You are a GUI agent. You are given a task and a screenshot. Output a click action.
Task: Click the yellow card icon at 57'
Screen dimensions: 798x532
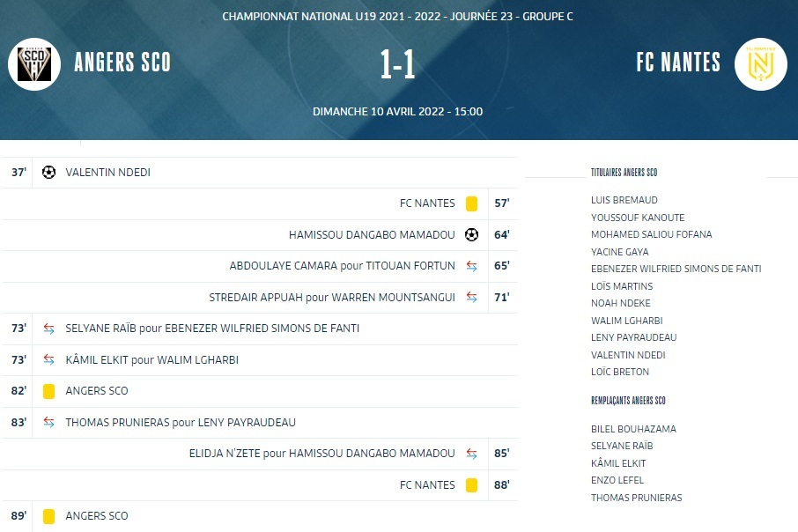click(x=471, y=203)
